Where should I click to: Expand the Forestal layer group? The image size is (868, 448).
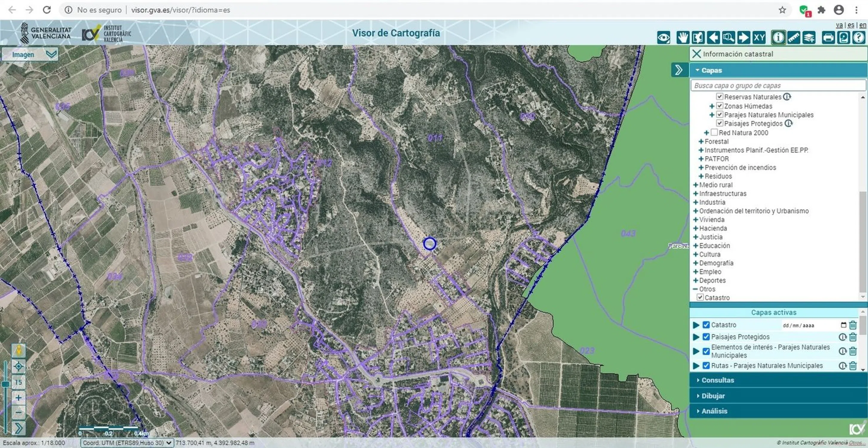point(701,142)
